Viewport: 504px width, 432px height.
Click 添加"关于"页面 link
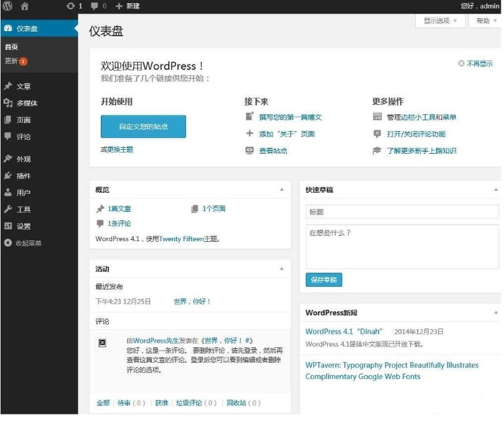click(287, 134)
